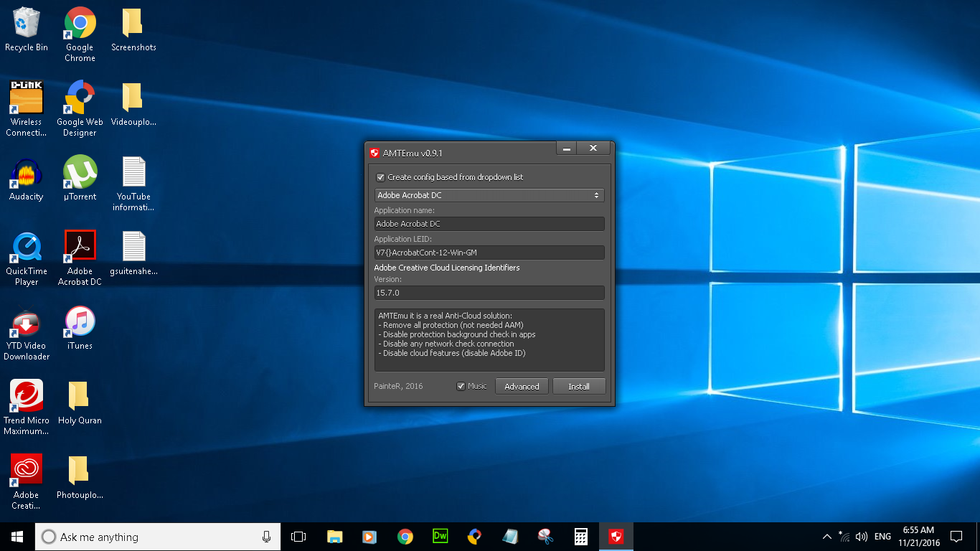Viewport: 980px width, 551px height.
Task: Click the line AMTEmu it is a real Anti-Cloud solution
Action: click(x=445, y=316)
